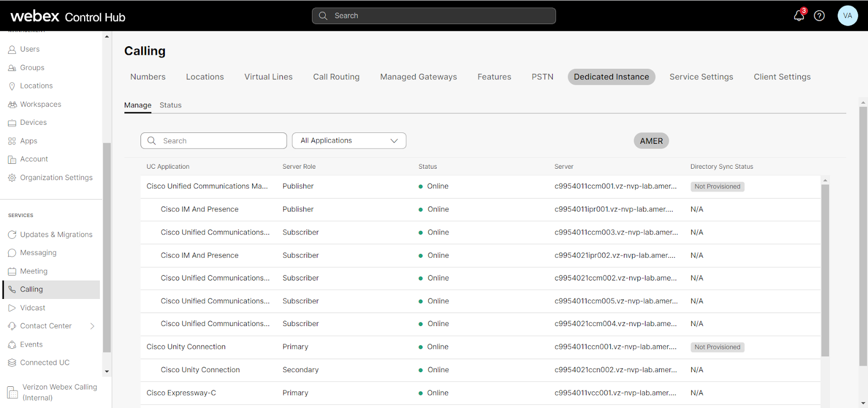Open the Connected UC link
868x408 pixels.
(x=44, y=363)
